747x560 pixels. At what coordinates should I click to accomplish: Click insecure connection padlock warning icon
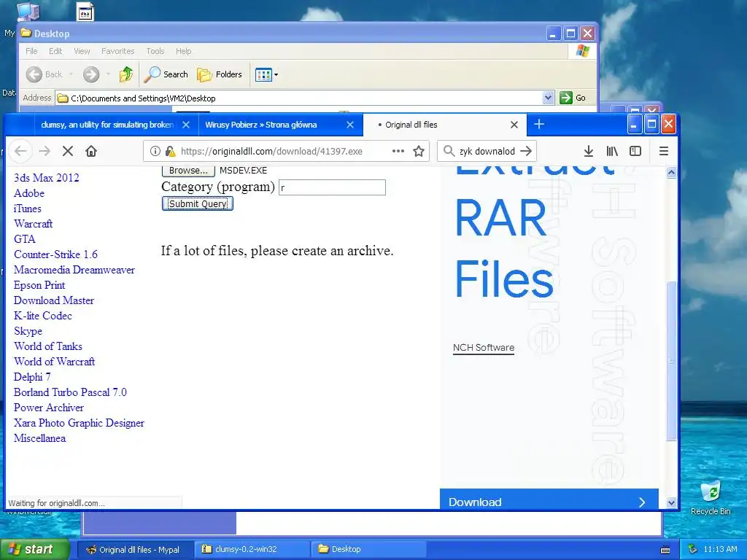[x=170, y=152]
